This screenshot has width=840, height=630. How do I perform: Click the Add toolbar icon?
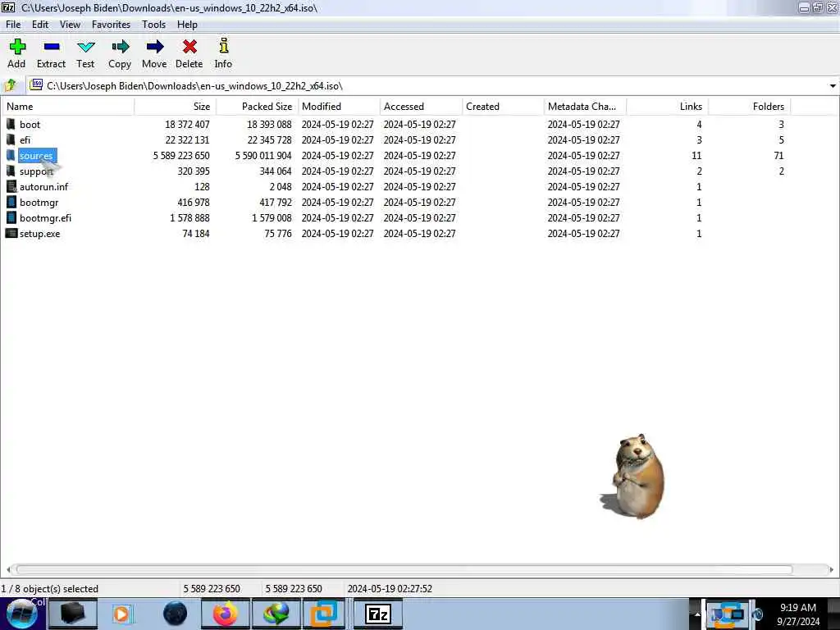(x=17, y=47)
